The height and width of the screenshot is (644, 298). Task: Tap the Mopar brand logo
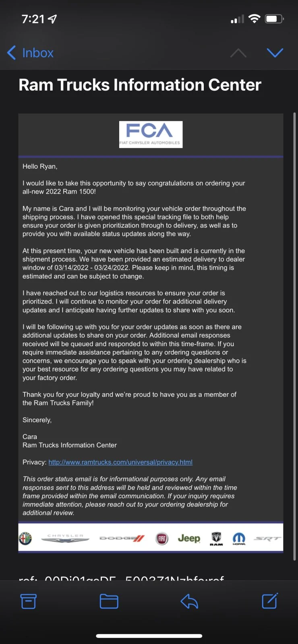coord(239,539)
